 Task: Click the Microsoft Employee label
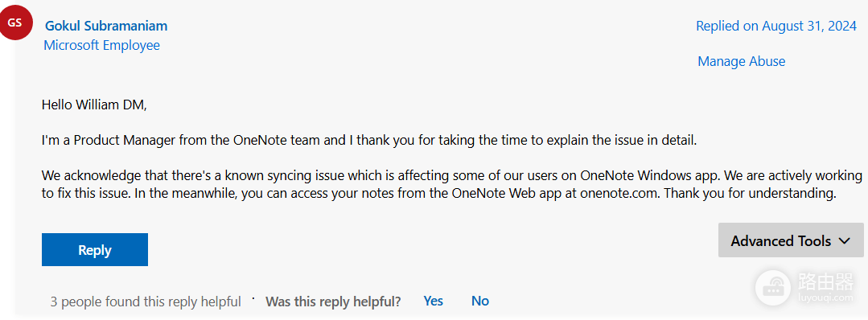[102, 45]
